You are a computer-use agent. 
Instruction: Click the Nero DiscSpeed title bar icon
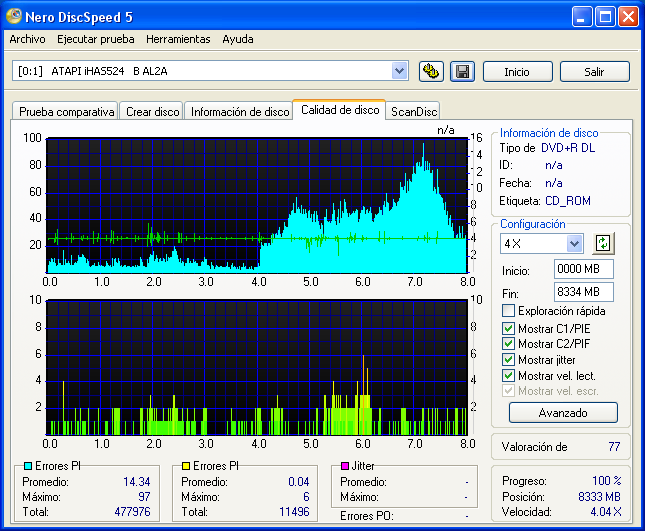tap(13, 17)
